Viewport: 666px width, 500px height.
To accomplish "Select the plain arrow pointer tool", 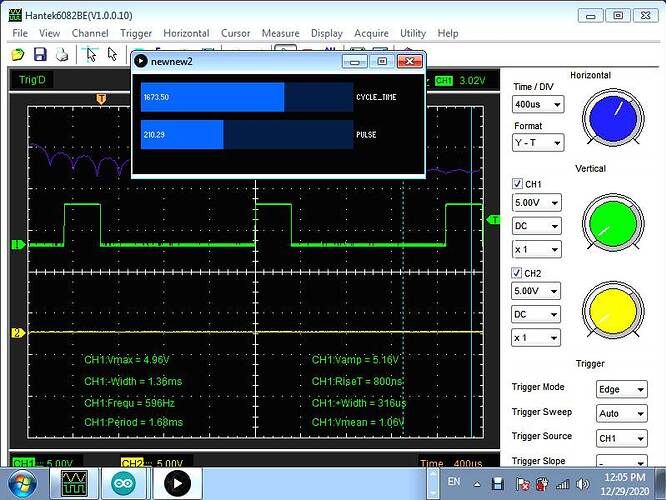I will point(112,54).
